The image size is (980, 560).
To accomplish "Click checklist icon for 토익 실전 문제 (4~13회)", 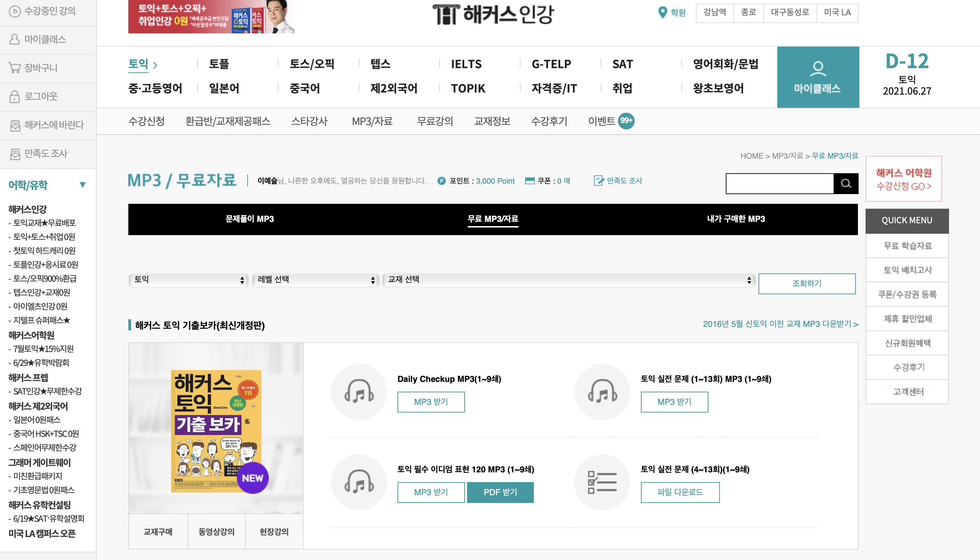I will [x=602, y=482].
